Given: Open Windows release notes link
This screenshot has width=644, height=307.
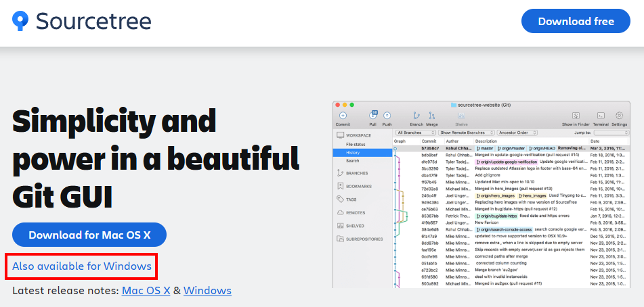Looking at the screenshot, I should [207, 291].
